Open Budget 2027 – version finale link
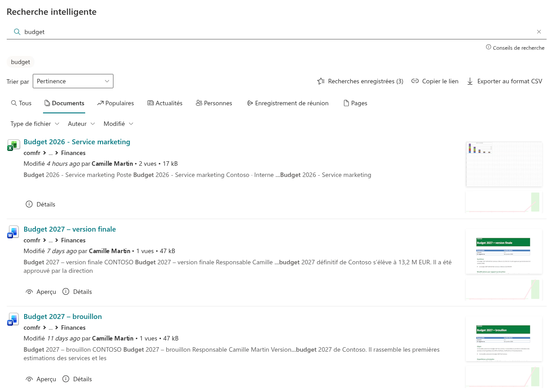547x392 pixels. (69, 229)
